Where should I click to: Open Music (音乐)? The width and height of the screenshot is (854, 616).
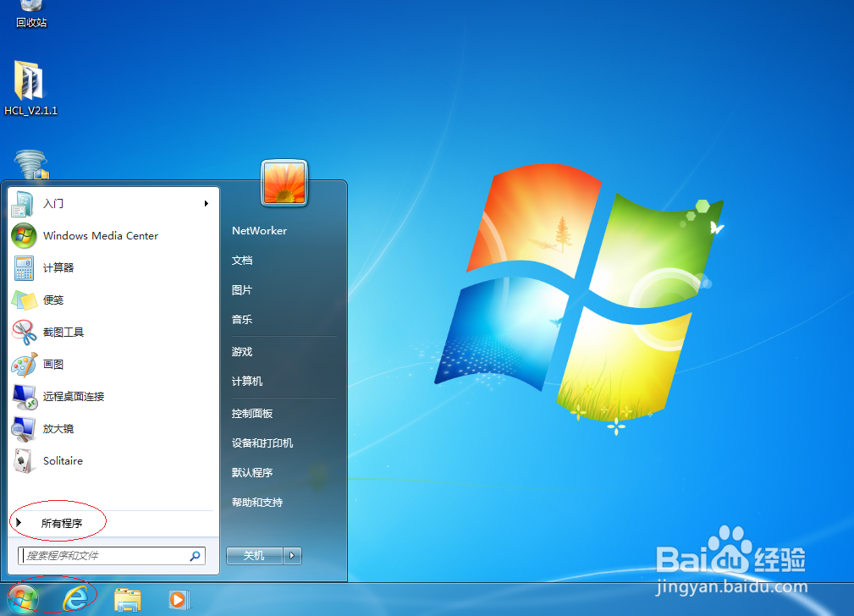point(242,319)
